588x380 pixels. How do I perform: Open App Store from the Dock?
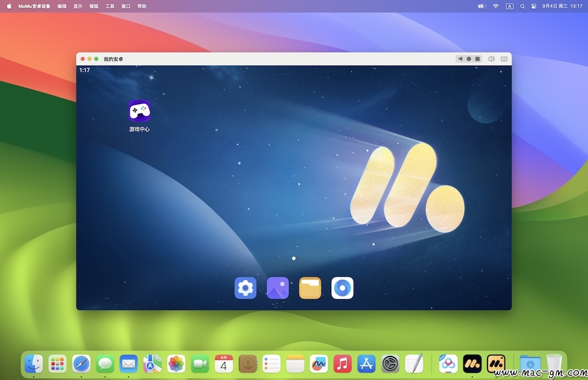tap(366, 364)
